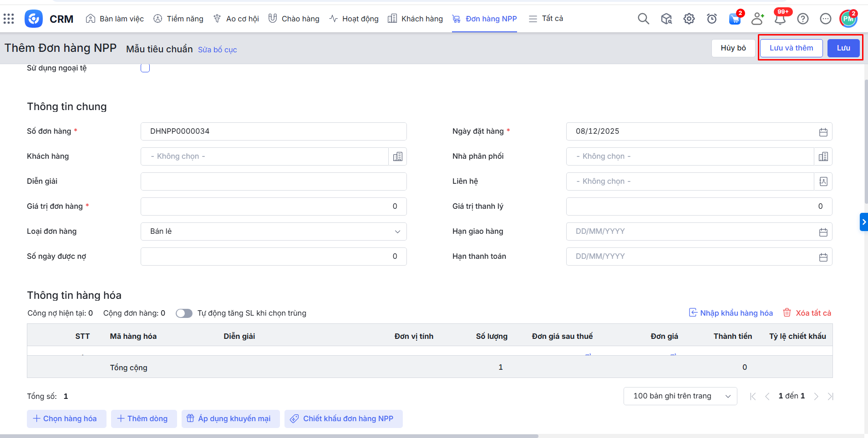Viewport: 868px width, 438px height.
Task: Click the Lưu và thêm button
Action: point(791,48)
